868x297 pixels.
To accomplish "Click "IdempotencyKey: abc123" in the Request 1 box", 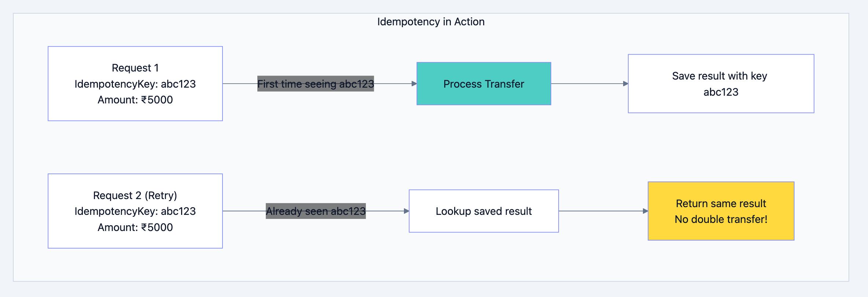I will (x=135, y=84).
